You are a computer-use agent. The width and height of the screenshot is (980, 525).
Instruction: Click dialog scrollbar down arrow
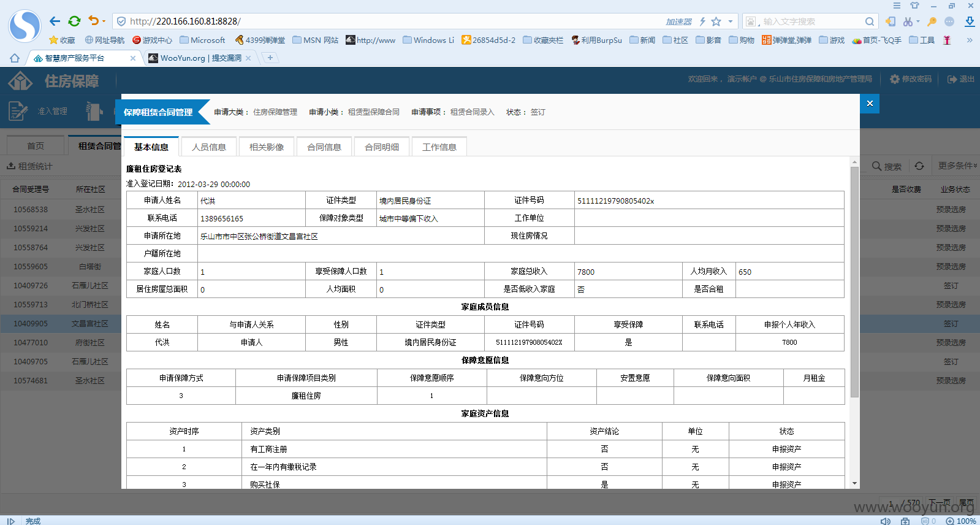pyautogui.click(x=854, y=483)
